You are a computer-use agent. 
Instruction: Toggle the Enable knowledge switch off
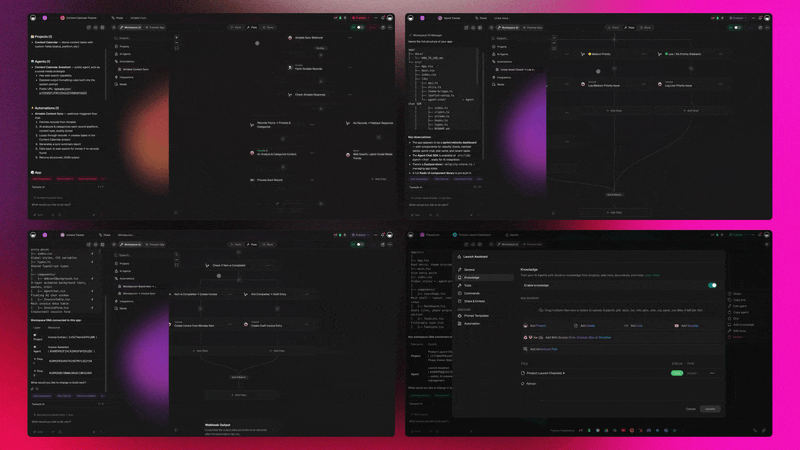(x=712, y=285)
